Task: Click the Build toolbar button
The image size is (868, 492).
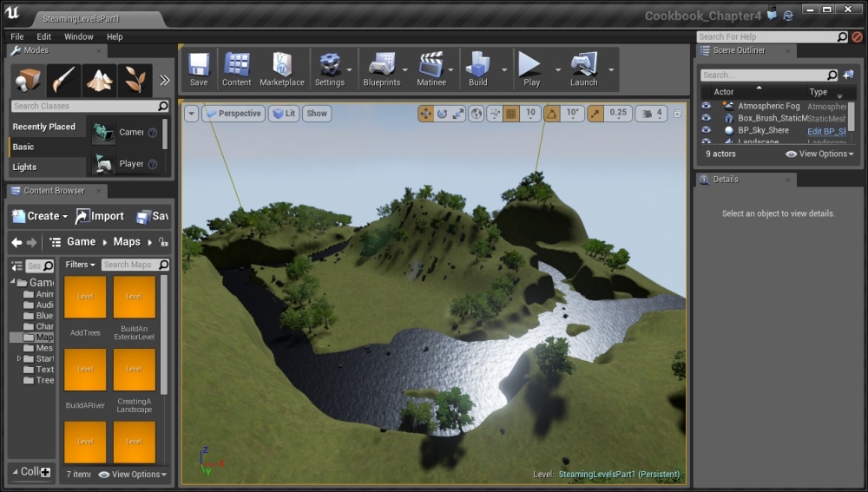Action: pyautogui.click(x=477, y=69)
